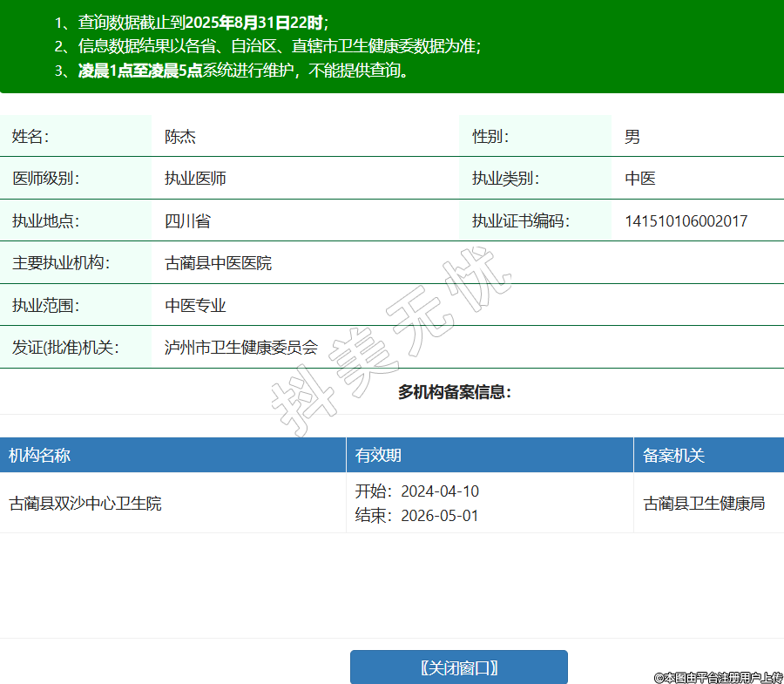The height and width of the screenshot is (684, 784).
Task: Click the filing authority 古蔺县卫生健康局
Action: coord(704,504)
